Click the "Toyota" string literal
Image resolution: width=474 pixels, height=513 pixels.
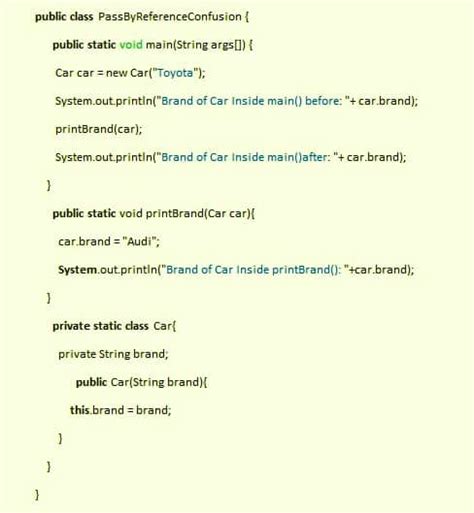tap(175, 73)
